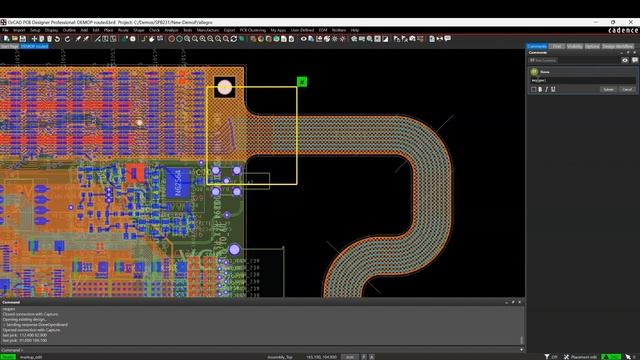Image resolution: width=640 pixels, height=360 pixels.
Task: Click the Copy toolbar icon
Action: [42, 39]
